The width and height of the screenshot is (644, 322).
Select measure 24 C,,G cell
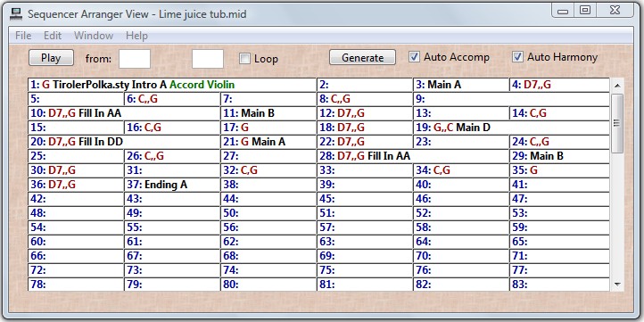[x=559, y=142]
